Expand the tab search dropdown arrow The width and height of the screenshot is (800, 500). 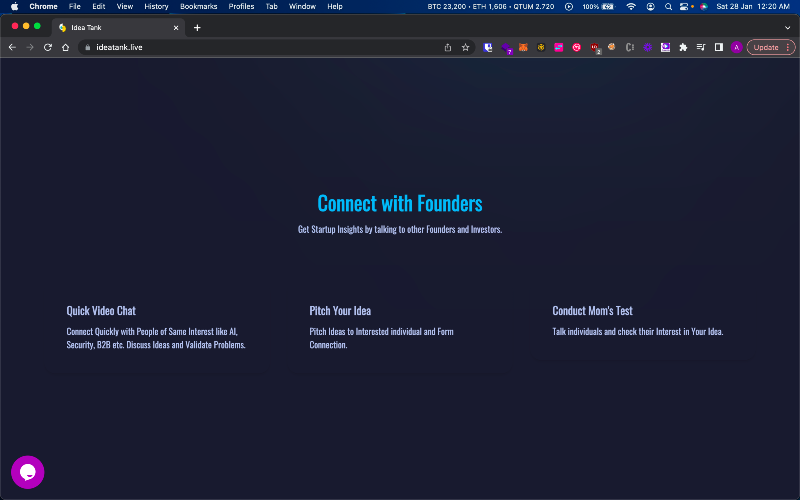pos(788,28)
